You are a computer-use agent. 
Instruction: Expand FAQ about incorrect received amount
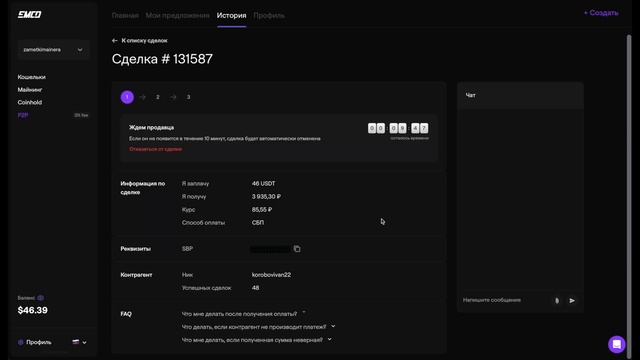tap(257, 340)
